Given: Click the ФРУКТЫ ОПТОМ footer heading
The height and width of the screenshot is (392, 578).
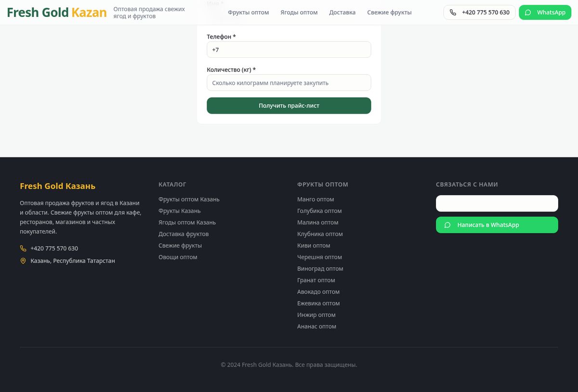Looking at the screenshot, I should tap(323, 184).
